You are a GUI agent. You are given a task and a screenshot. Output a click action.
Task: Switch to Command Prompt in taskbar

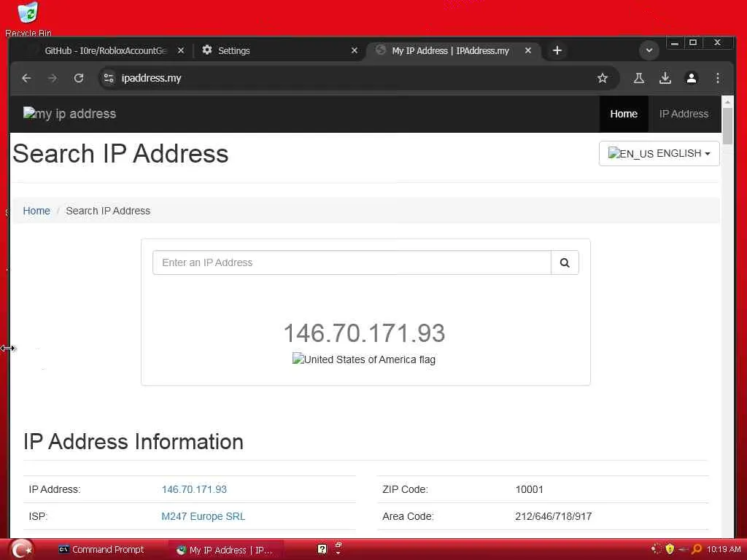point(101,550)
